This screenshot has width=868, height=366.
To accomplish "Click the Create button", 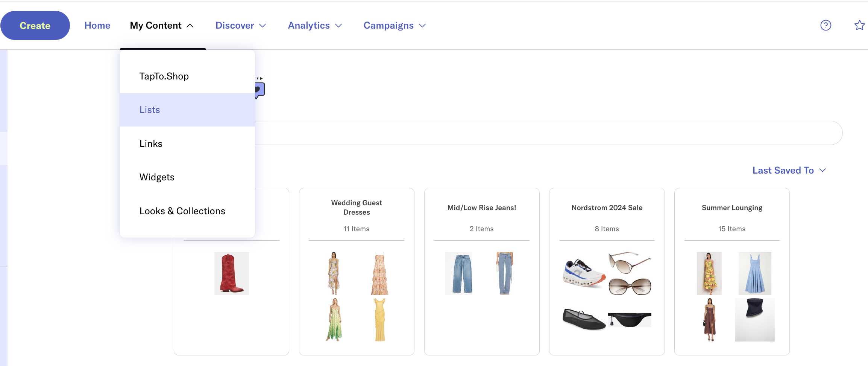I will (x=35, y=25).
